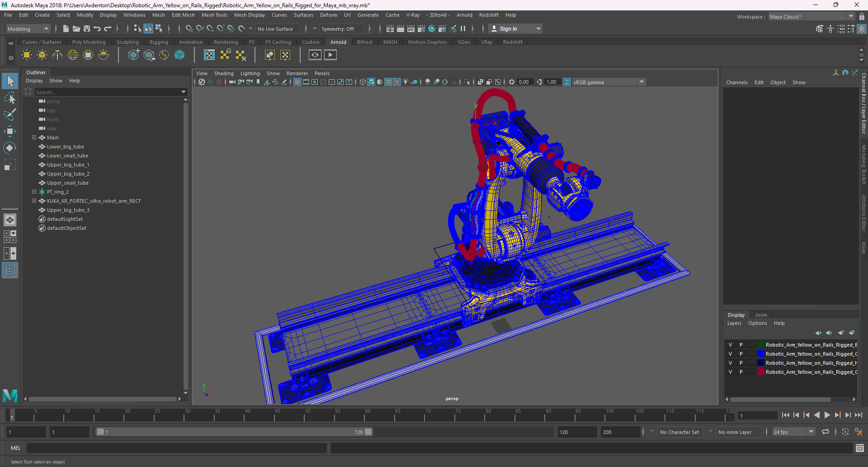Expand KUKA_KR_FORTEC_ultra_robot_arm_RECT node
The image size is (868, 467).
[x=34, y=201]
